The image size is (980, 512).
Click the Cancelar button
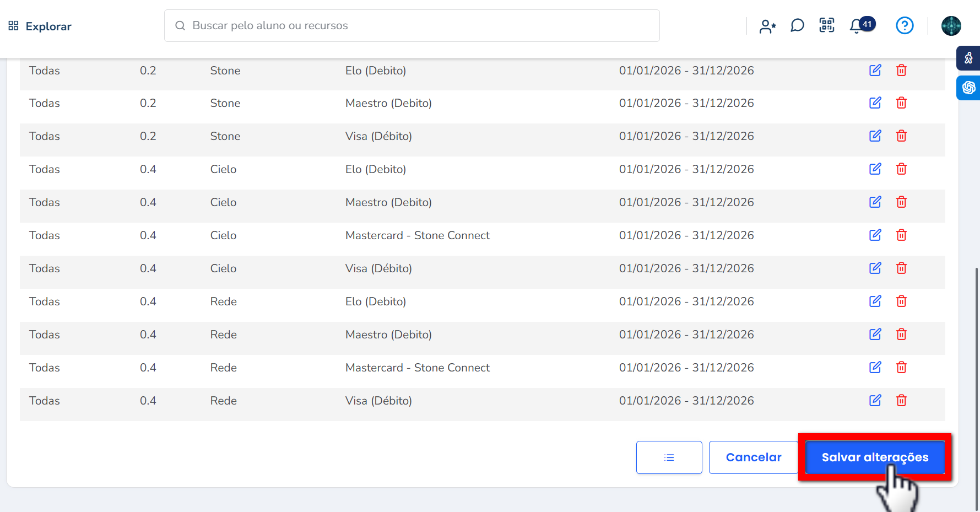coord(753,457)
